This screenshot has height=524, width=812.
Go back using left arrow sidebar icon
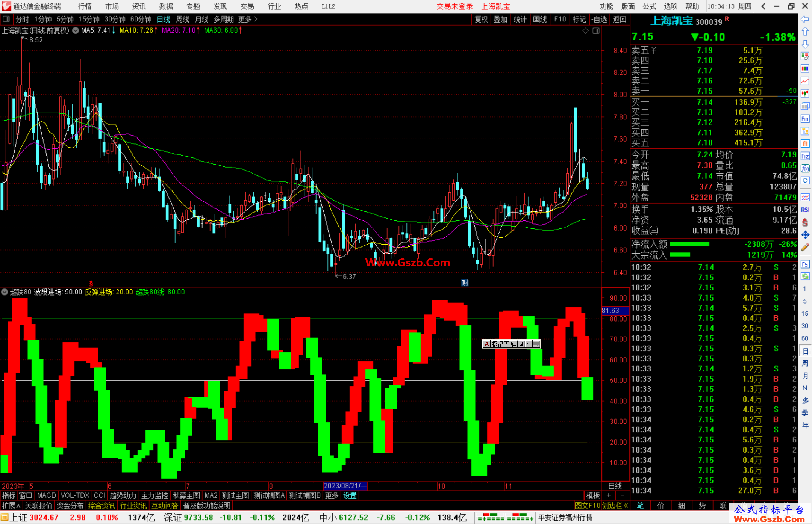(x=805, y=19)
